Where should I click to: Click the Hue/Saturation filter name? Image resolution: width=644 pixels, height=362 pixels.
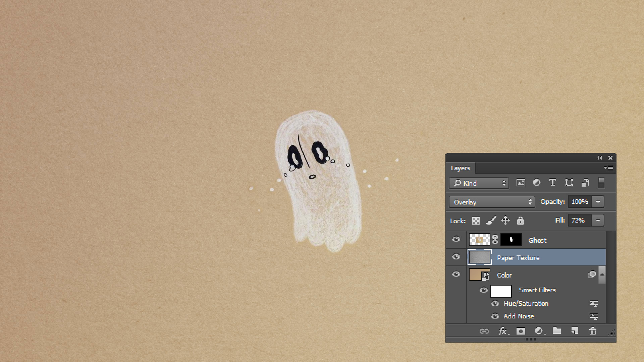coord(526,303)
